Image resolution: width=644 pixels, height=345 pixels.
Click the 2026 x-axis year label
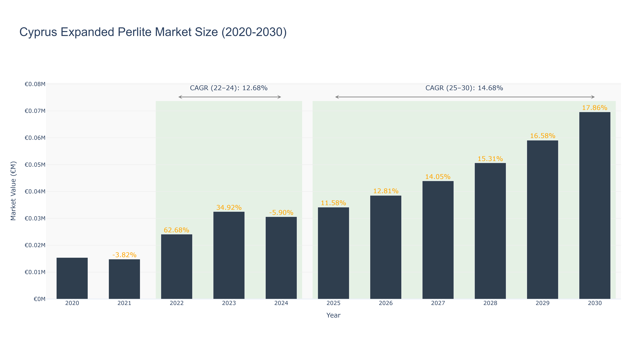[385, 303]
